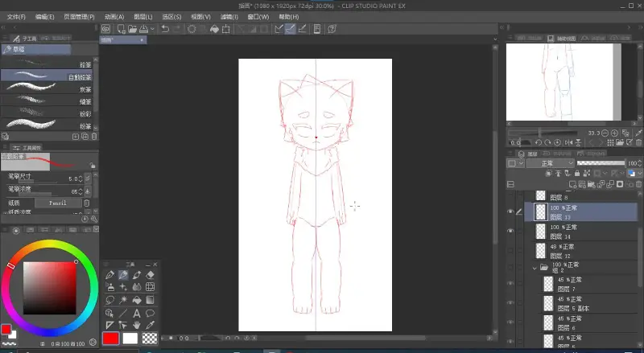Click the Help question mark icon
644x353 pixels.
coord(332,29)
